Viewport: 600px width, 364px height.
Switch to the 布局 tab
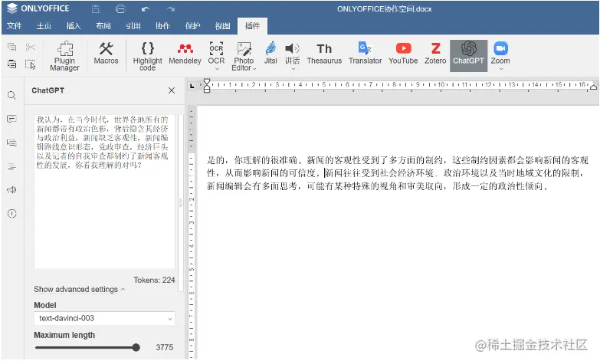[103, 26]
